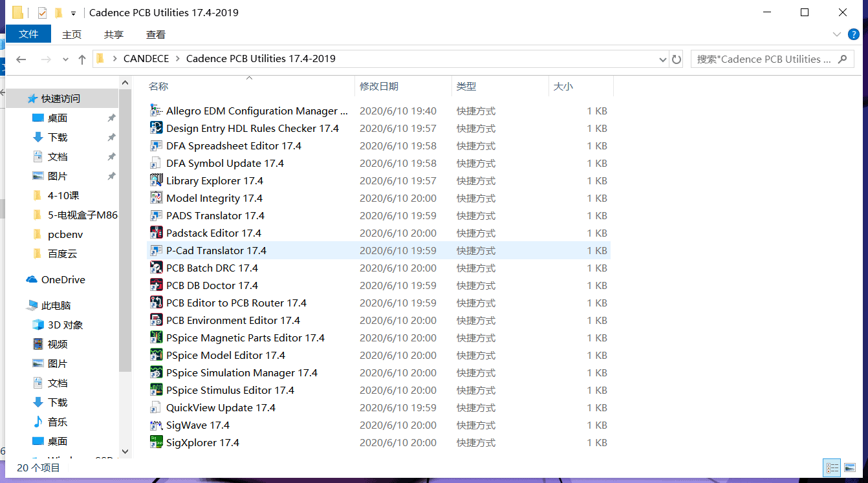868x483 pixels.
Task: Select PADS Translator 17.4 icon
Action: coord(156,215)
